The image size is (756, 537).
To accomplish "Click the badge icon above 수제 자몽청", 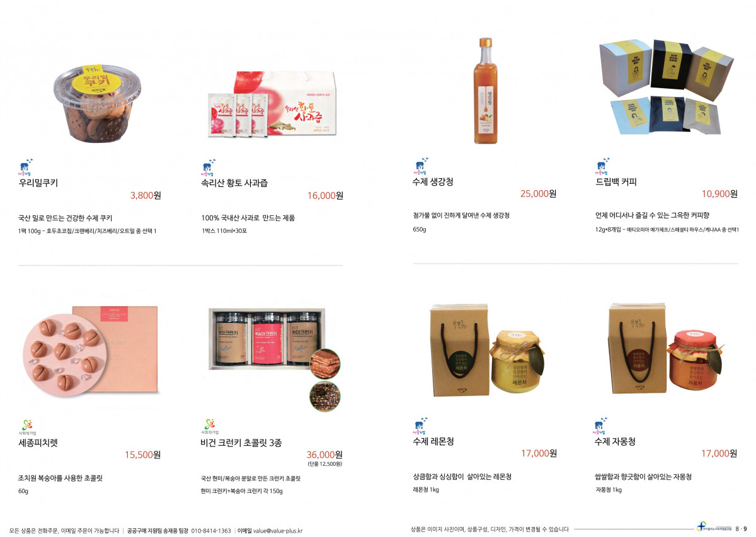I will point(602,426).
